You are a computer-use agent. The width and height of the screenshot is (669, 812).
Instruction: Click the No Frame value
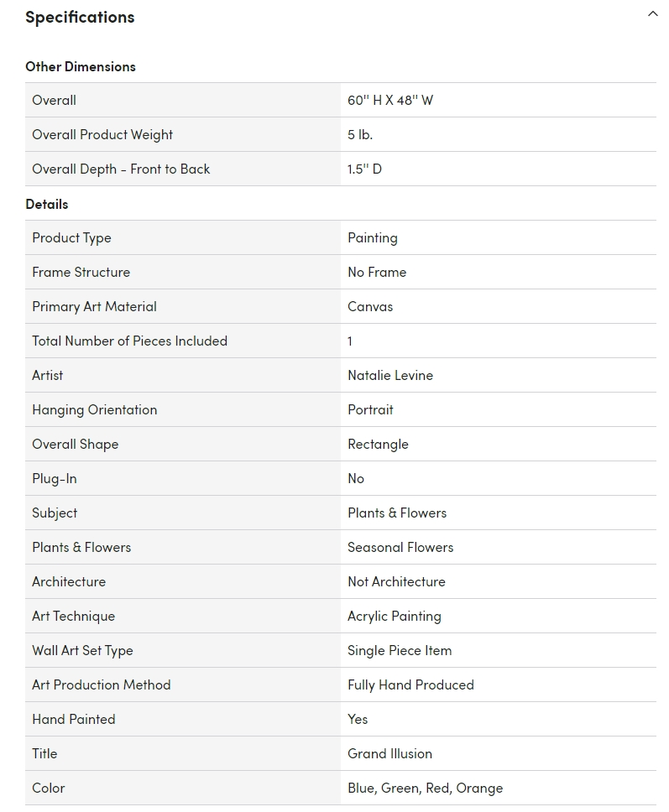tap(377, 273)
